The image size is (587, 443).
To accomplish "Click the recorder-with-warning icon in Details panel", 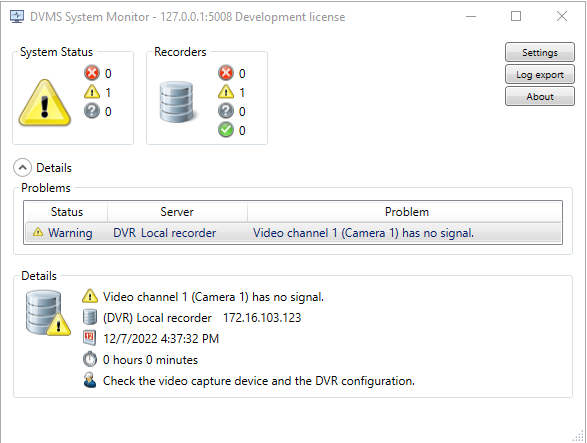I will 48,314.
